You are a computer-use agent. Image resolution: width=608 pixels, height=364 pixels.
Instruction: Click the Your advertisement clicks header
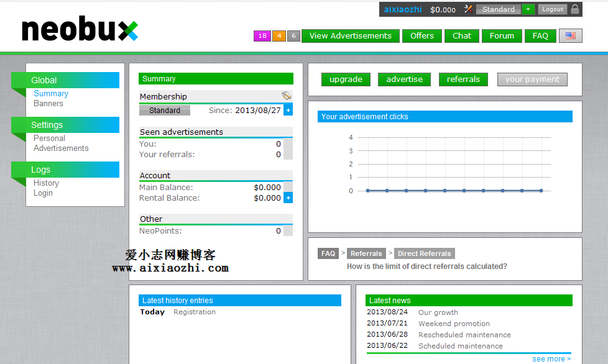pyautogui.click(x=444, y=117)
